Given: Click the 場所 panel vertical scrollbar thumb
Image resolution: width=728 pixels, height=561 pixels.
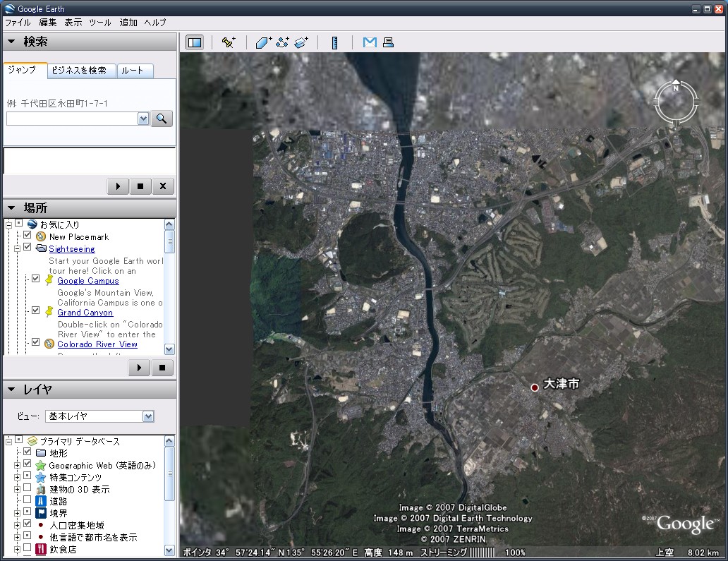Looking at the screenshot, I should [x=170, y=241].
